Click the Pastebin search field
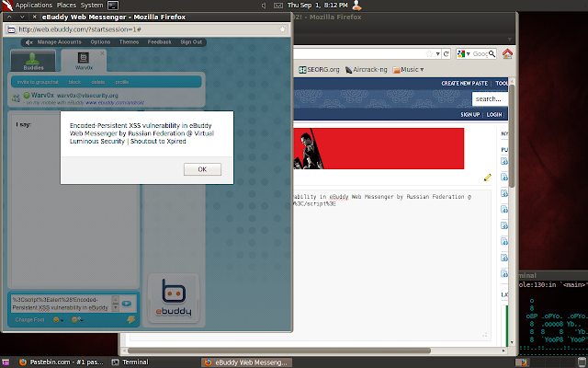The height and width of the screenshot is (368, 588). pos(490,99)
